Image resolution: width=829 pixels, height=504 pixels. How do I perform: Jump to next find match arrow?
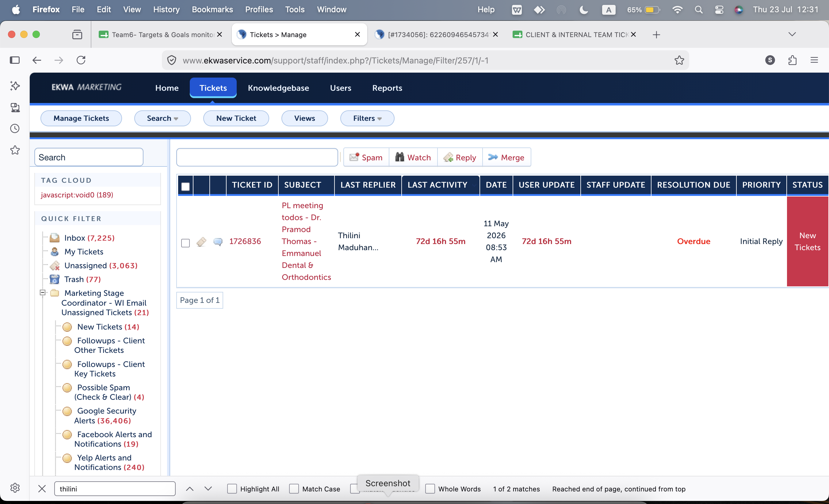(x=208, y=489)
